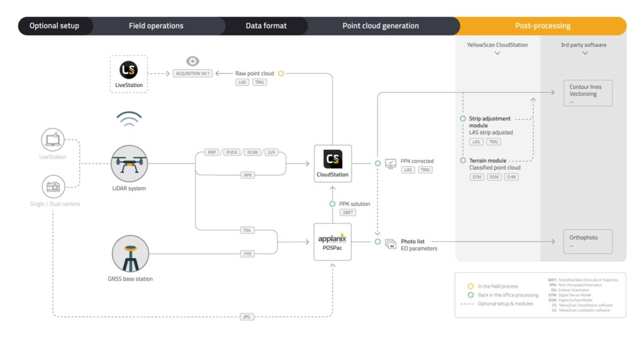Click the .SBET tag under PPK solution
Viewport: 644px width, 345px height.
click(348, 213)
